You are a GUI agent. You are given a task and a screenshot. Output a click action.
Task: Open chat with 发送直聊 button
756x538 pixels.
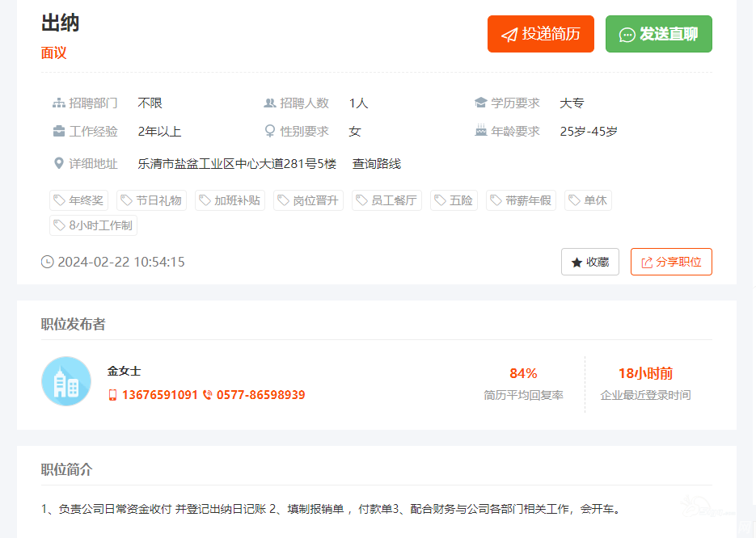click(x=659, y=34)
